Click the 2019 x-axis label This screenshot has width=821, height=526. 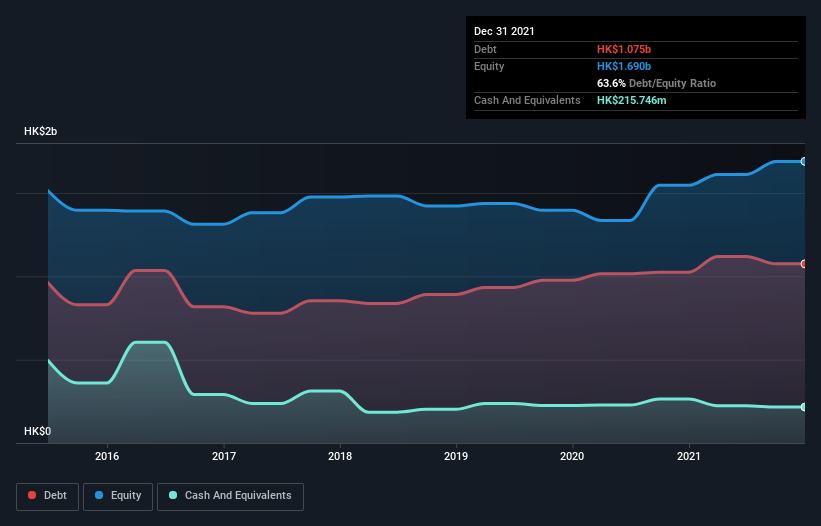456,456
